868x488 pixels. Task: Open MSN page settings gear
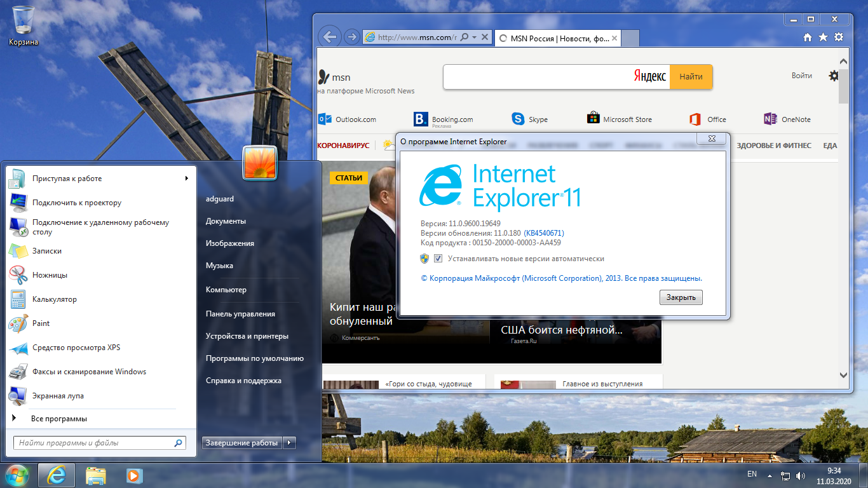(x=834, y=76)
